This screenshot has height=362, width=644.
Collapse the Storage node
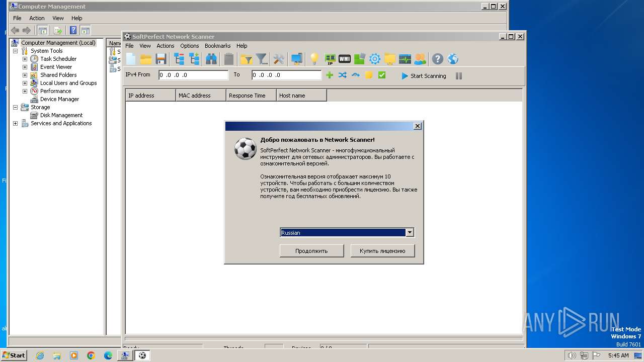click(15, 107)
